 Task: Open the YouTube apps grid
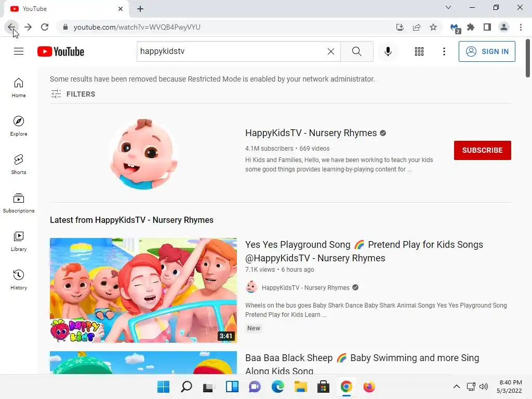click(x=419, y=51)
